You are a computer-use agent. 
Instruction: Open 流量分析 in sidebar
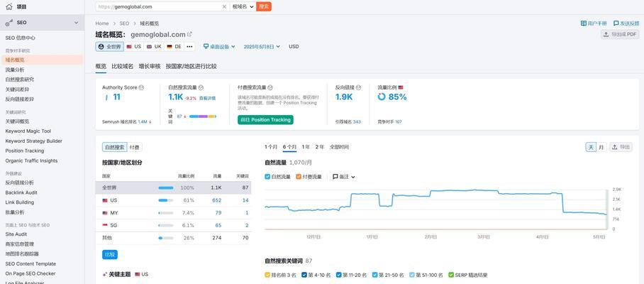15,70
